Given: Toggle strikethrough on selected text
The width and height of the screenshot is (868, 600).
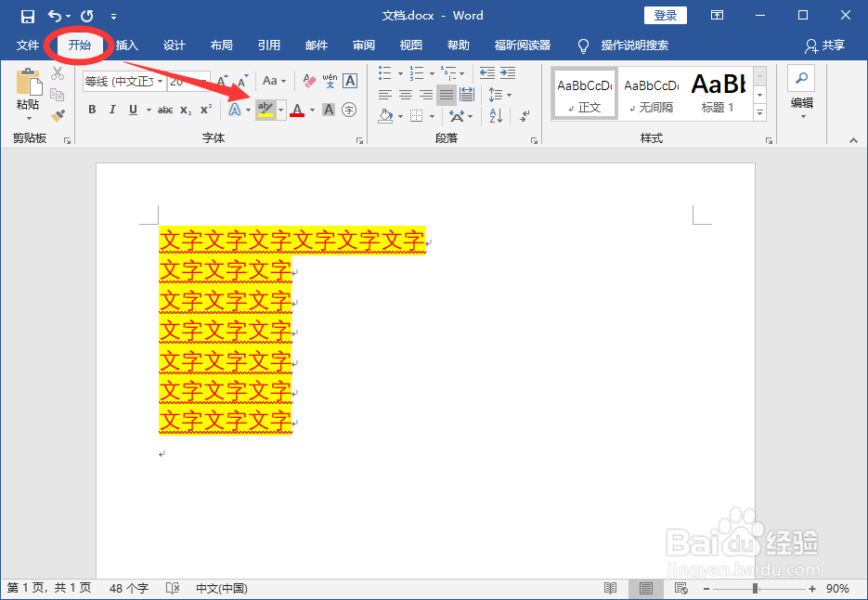Looking at the screenshot, I should point(163,110).
